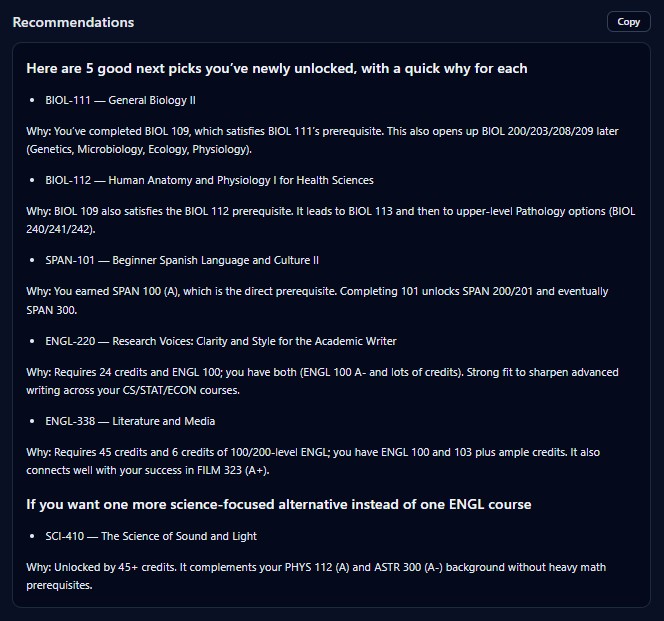Screen dimensions: 664x621
Task: Click the bullet point before ENGL-338
Action: coord(33,422)
